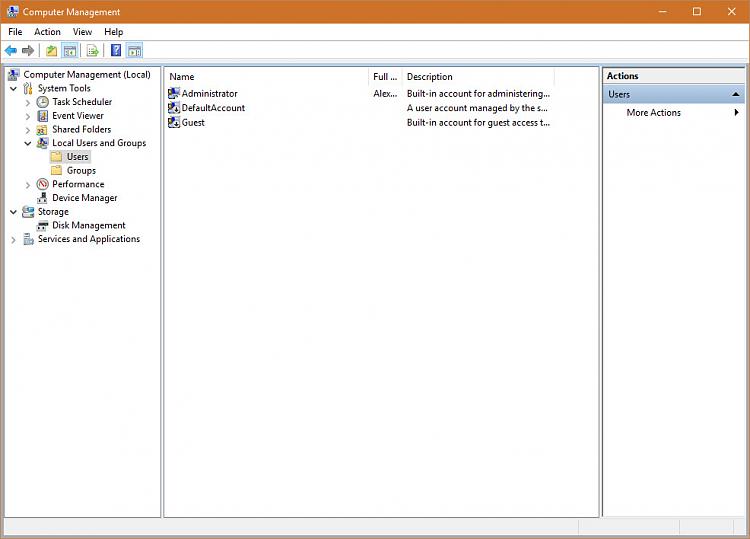Minimize the Computer Management window
This screenshot has width=750, height=539.
pyautogui.click(x=662, y=11)
